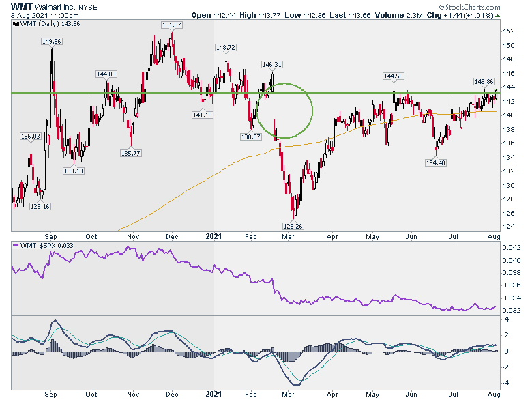Click the Open 142.44 value
Viewport: 532px width, 400px height.
tap(213, 15)
